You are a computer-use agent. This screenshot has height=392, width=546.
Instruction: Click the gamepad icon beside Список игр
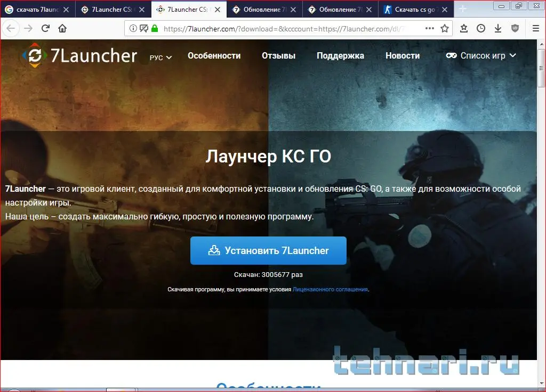451,55
